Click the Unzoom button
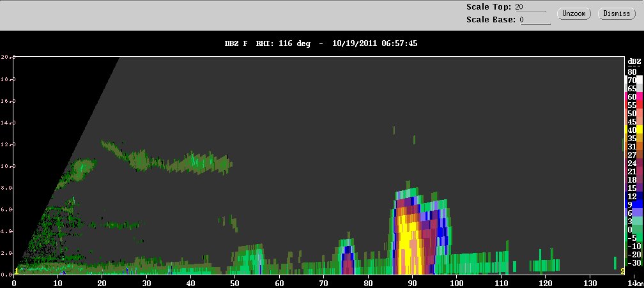 [574, 13]
